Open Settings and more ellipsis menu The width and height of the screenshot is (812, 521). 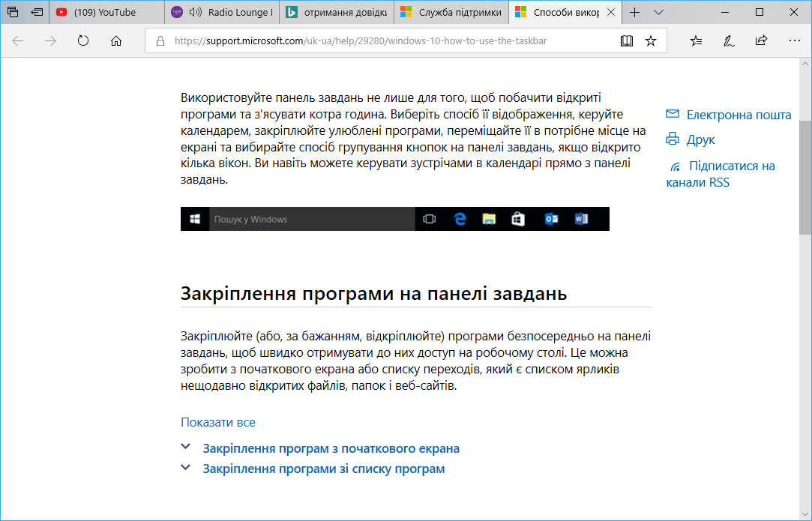tap(795, 41)
